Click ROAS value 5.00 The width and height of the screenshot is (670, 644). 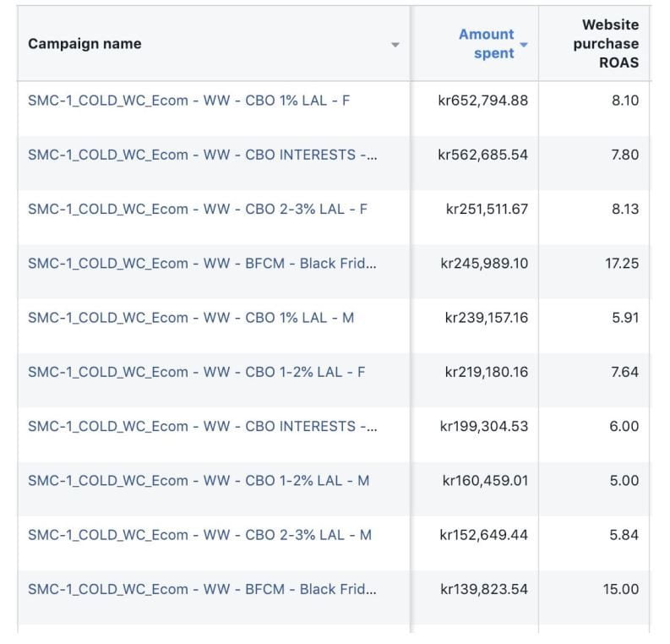coord(624,480)
